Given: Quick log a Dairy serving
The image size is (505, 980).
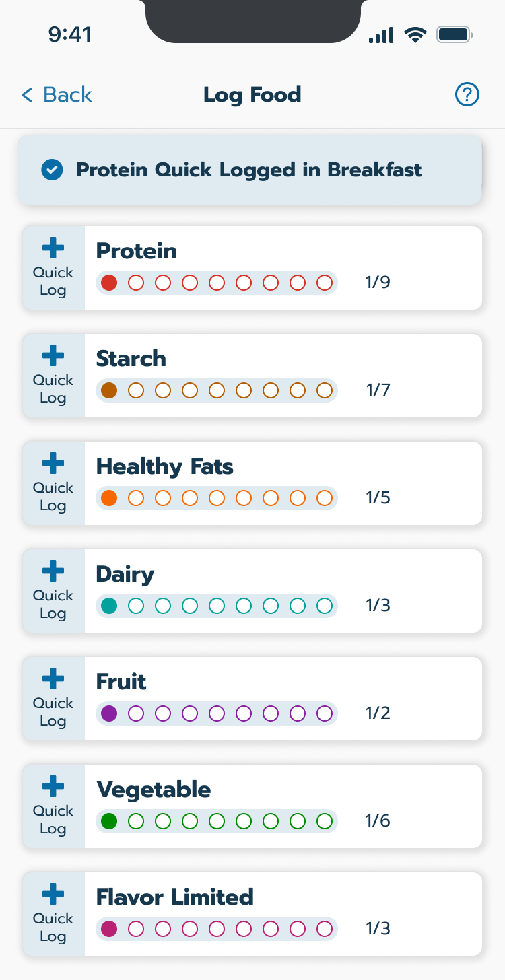Looking at the screenshot, I should pyautogui.click(x=53, y=591).
